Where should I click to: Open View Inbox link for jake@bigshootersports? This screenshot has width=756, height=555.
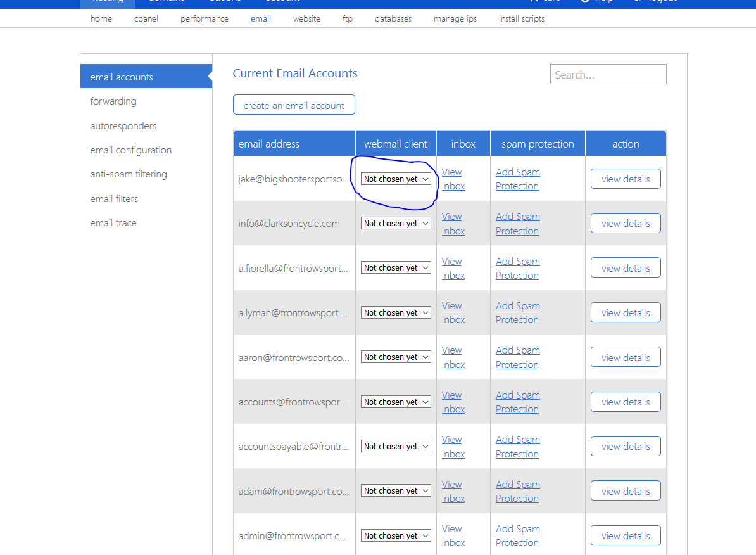point(453,179)
